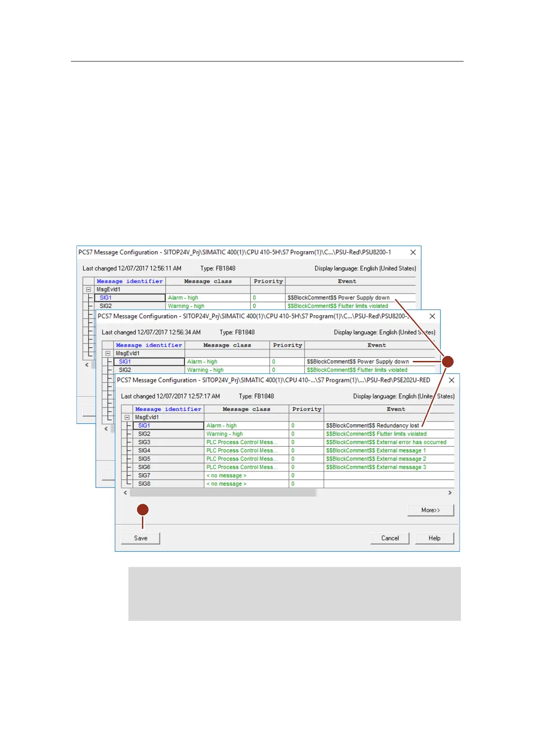Click the priority cell of the SIG8 row
Image resolution: width=535 pixels, height=756 pixels.
306,484
